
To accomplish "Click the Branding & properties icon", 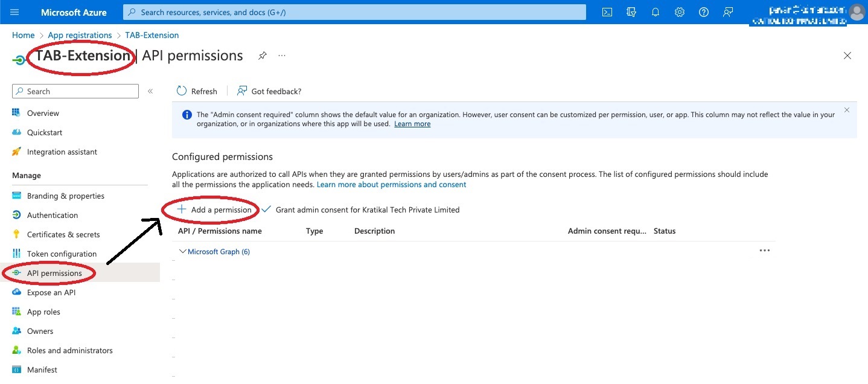I will pos(16,196).
